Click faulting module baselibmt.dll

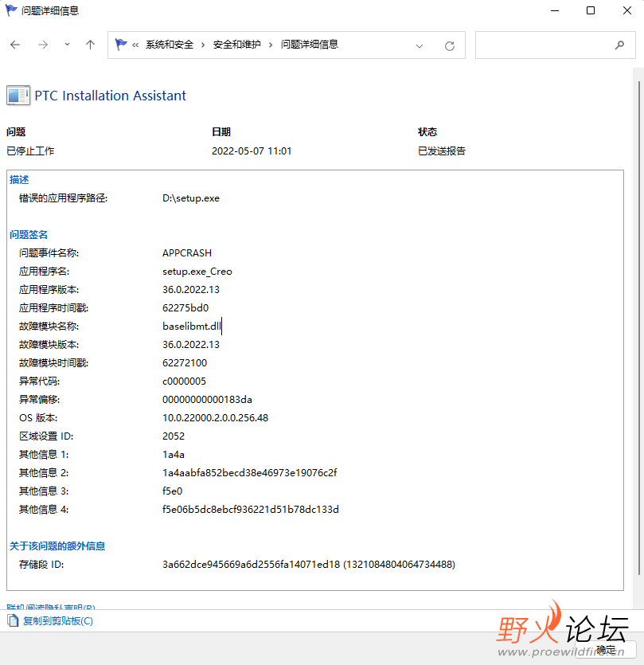point(192,327)
